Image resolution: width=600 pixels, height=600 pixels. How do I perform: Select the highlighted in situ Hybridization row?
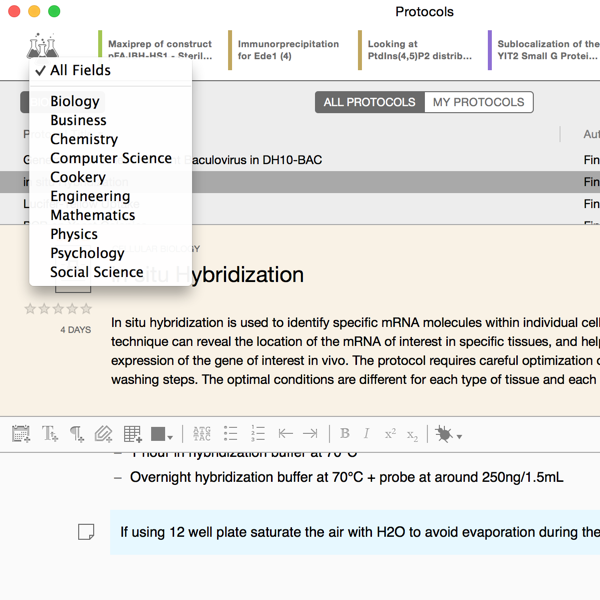tap(300, 182)
